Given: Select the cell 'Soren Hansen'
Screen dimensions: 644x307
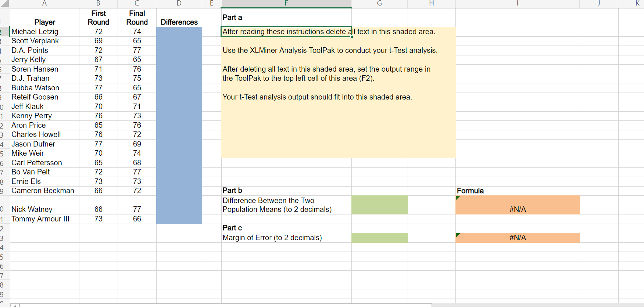Looking at the screenshot, I should pos(44,69).
